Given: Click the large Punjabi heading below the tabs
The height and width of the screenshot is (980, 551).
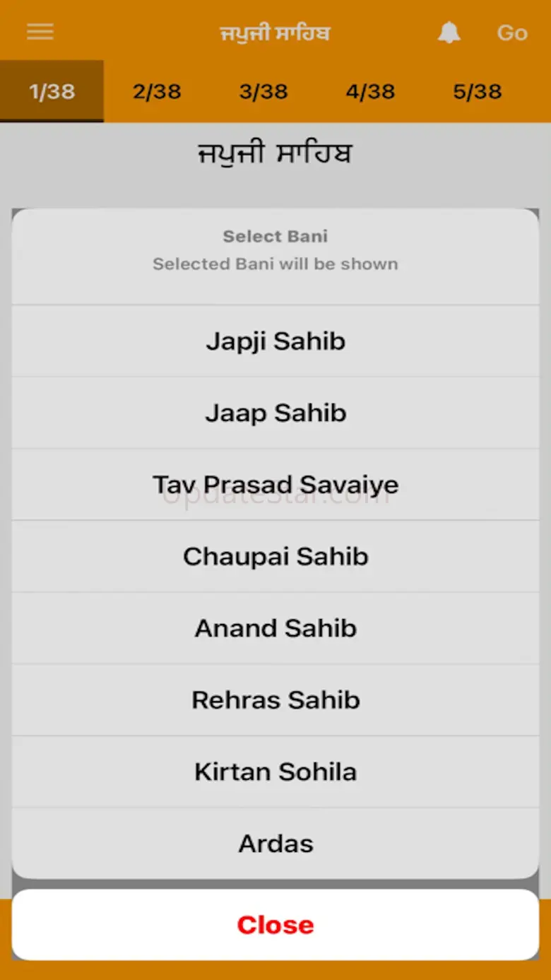Looking at the screenshot, I should pos(275,154).
